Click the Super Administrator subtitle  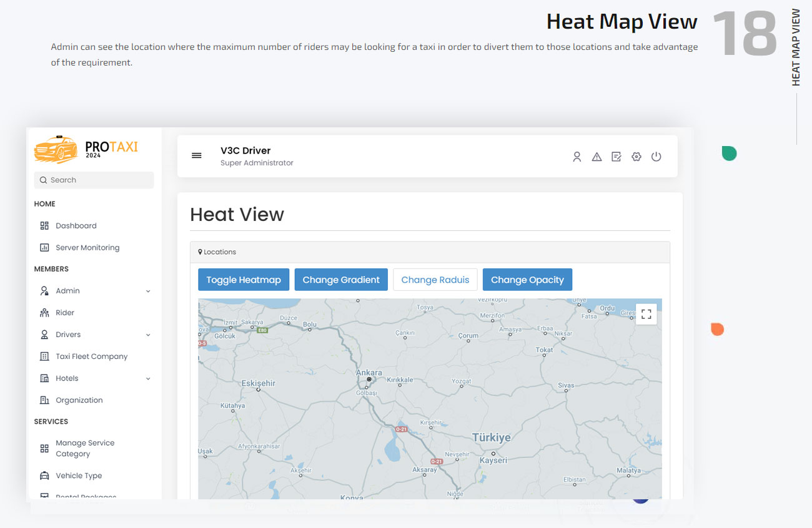tap(257, 163)
